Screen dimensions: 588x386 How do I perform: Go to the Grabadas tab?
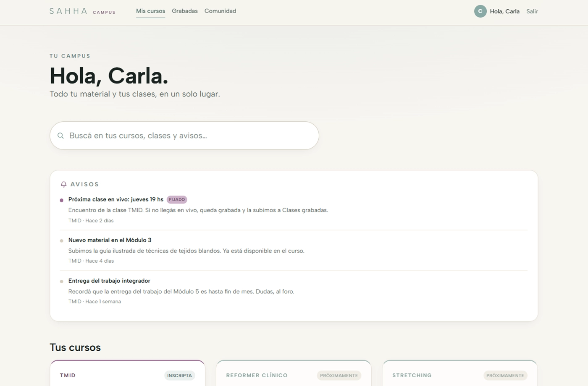pos(185,11)
